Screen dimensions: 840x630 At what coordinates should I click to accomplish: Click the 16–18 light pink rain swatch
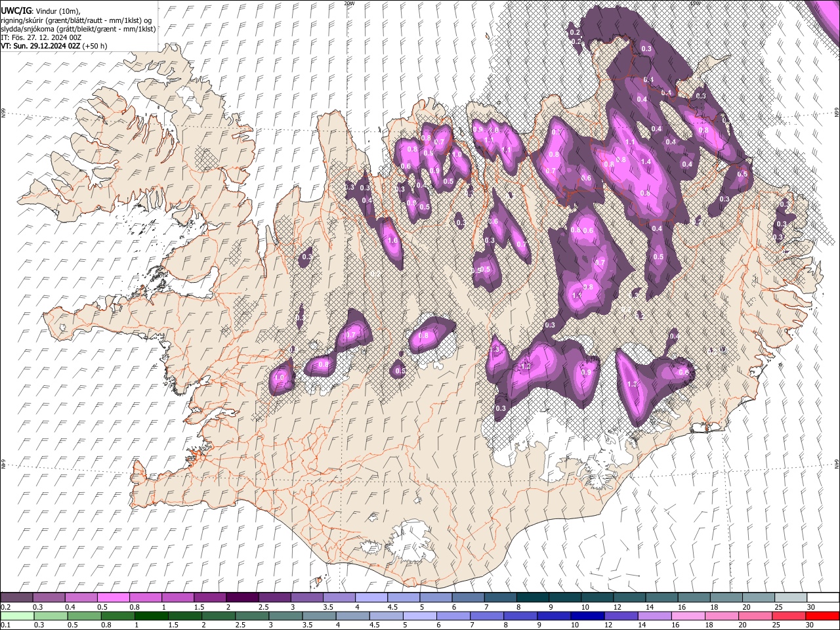[687, 616]
